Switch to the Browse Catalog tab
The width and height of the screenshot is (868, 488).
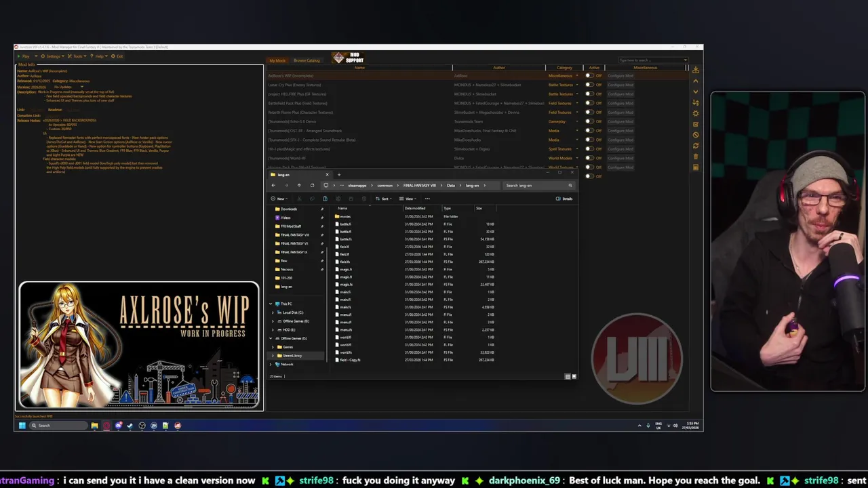307,60
